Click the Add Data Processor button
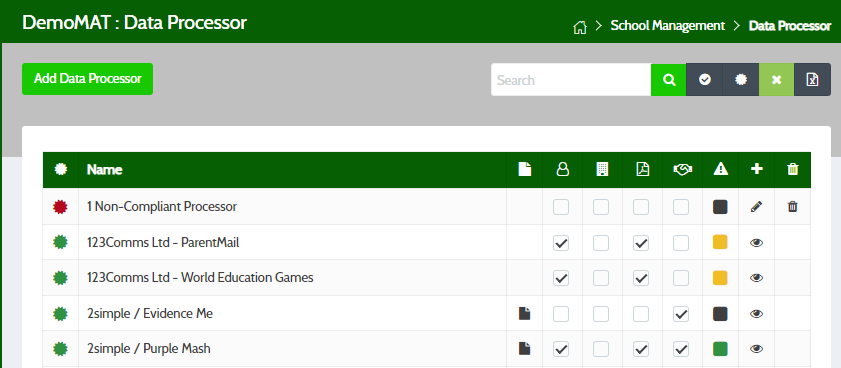 (87, 79)
